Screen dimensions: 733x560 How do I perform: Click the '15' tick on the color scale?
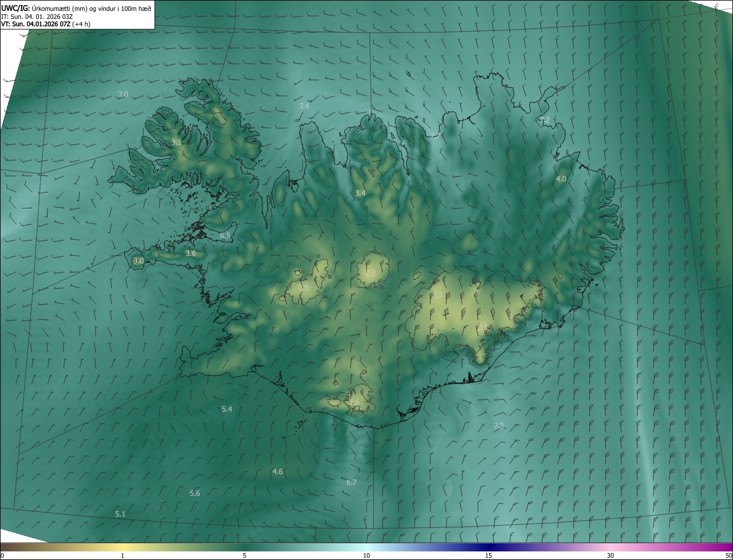tap(488, 555)
